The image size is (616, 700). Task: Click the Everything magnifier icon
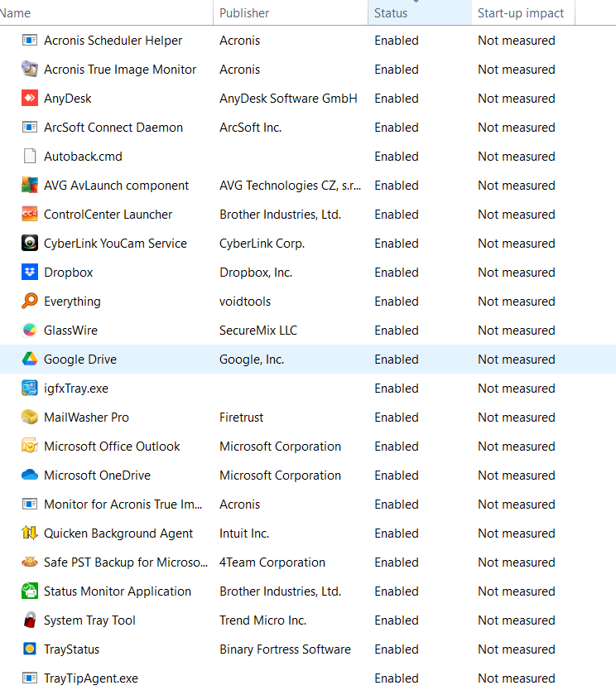tap(30, 302)
